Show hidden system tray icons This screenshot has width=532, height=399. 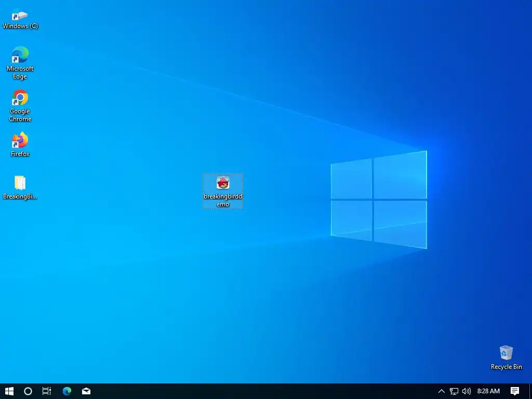coord(442,391)
